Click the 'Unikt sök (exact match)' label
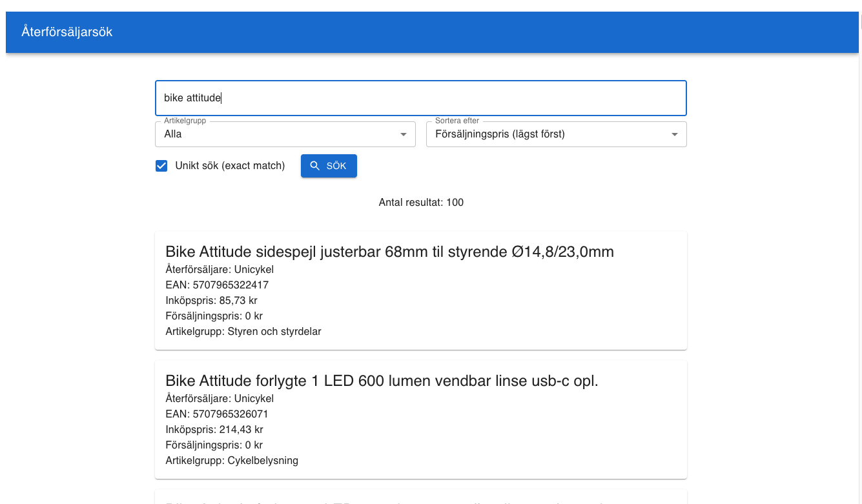862x504 pixels. [230, 166]
